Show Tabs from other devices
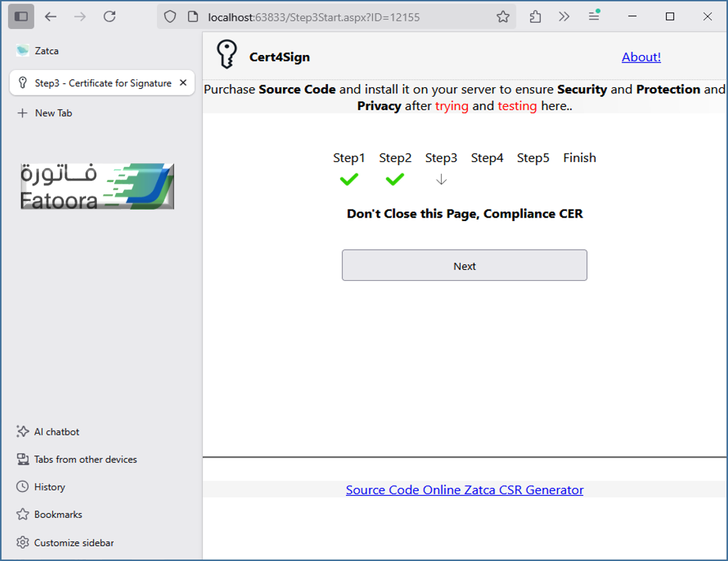The image size is (728, 561). tap(85, 460)
